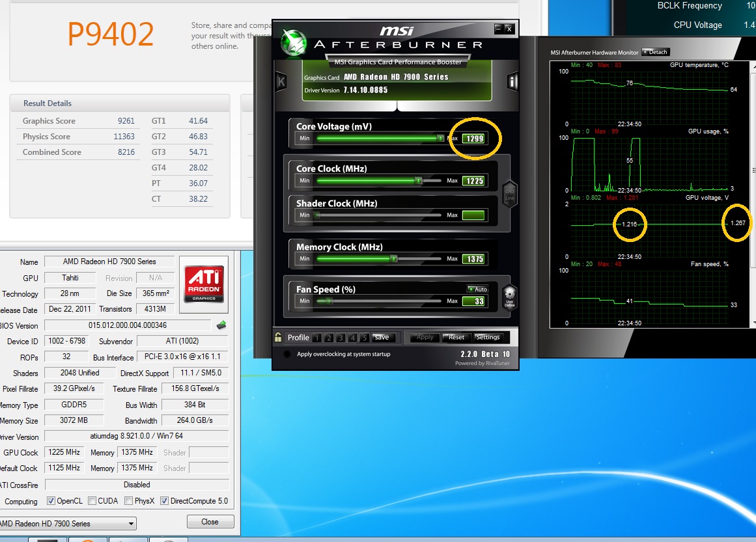This screenshot has height=542, width=756.
Task: Toggle the DirectCompute 5.0 checkbox
Action: tap(164, 500)
